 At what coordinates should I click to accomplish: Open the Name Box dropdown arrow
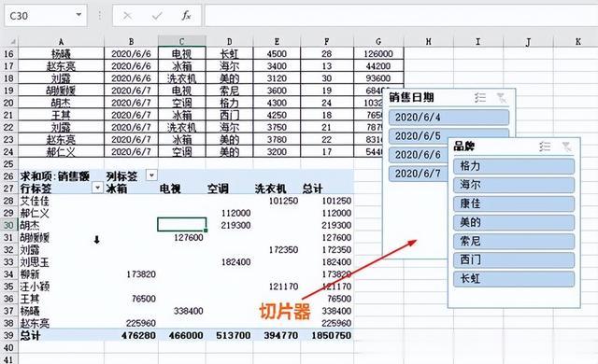[x=78, y=15]
